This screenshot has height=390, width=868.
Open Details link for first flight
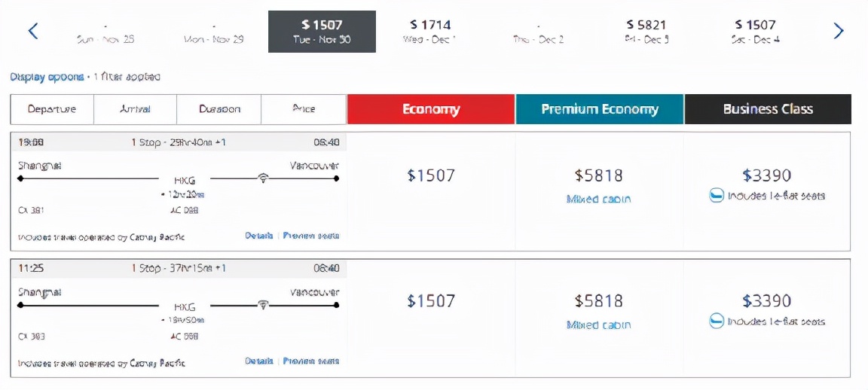[x=258, y=236]
